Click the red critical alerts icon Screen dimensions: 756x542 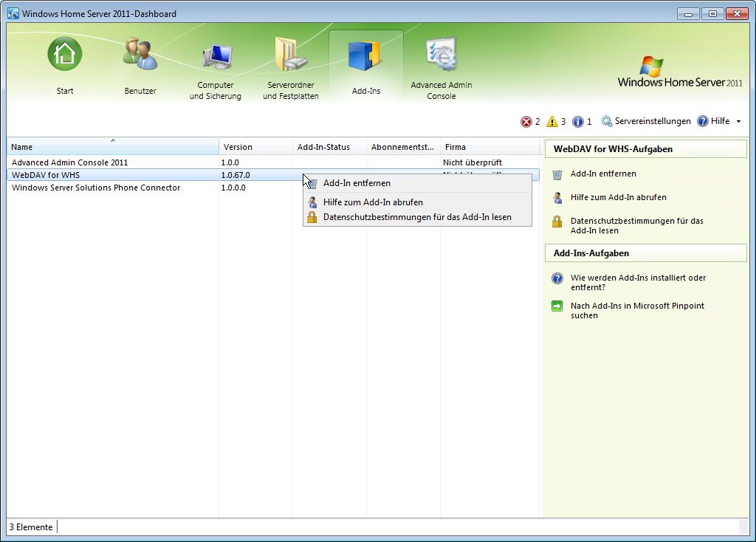[526, 122]
